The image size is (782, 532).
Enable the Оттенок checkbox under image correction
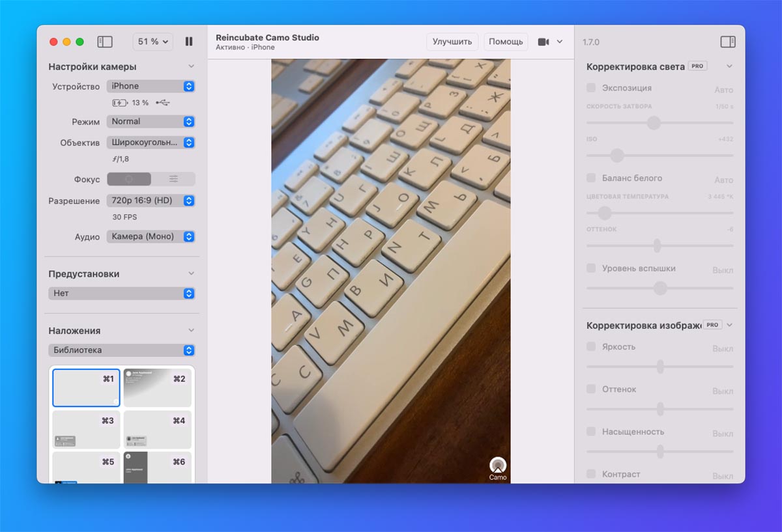[x=591, y=389]
